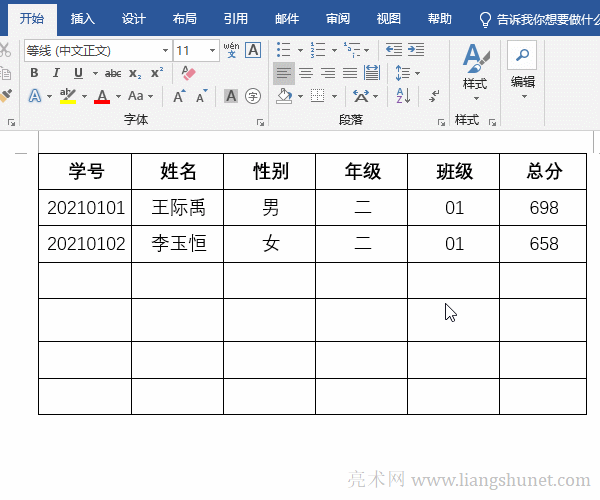Show paragraph marks icon
The width and height of the screenshot is (600, 500).
pos(435,96)
